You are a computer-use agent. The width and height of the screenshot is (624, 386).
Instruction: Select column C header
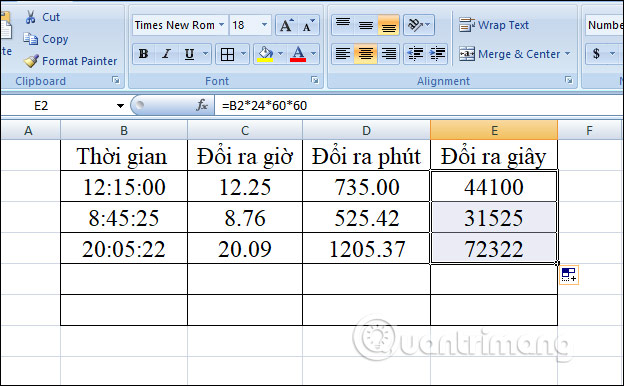click(245, 130)
